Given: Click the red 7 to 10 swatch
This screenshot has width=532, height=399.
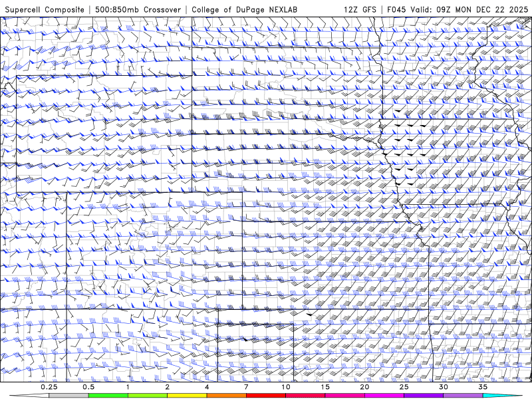Looking at the screenshot, I should 265,396.
